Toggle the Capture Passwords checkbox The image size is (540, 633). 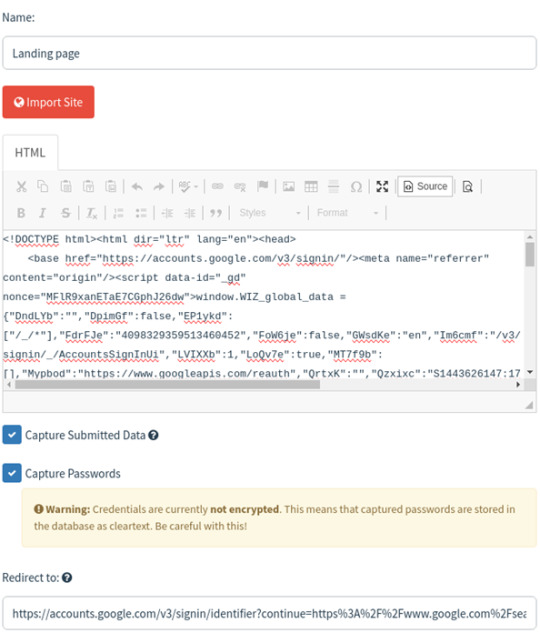pos(12,473)
